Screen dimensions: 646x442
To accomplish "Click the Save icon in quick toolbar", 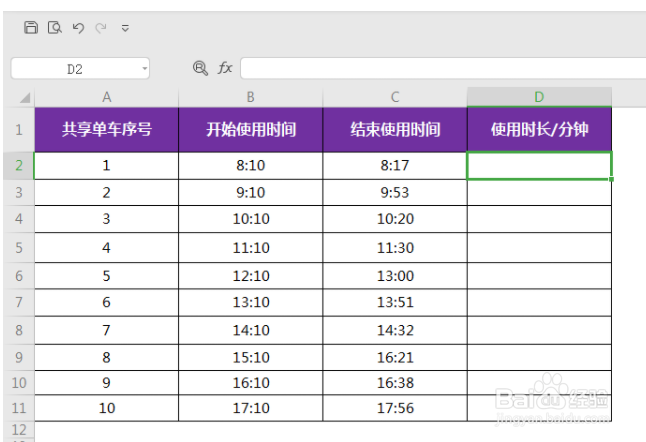I will [x=31, y=28].
